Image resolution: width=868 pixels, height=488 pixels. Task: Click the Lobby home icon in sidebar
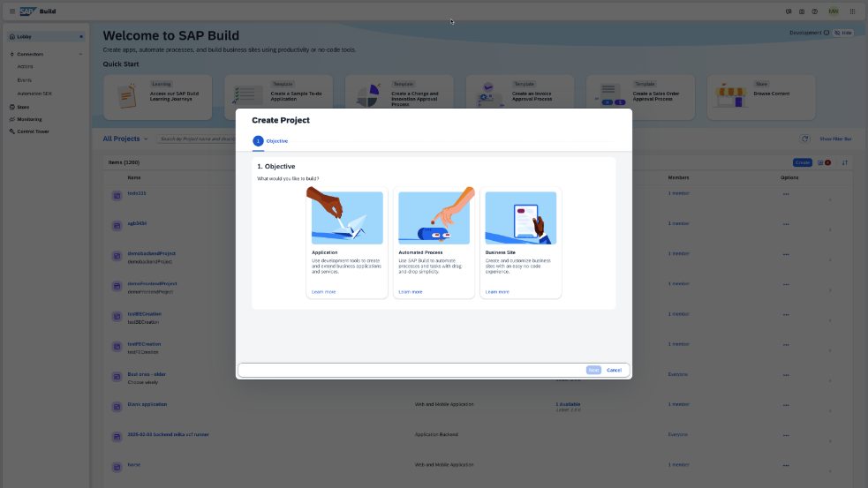12,36
